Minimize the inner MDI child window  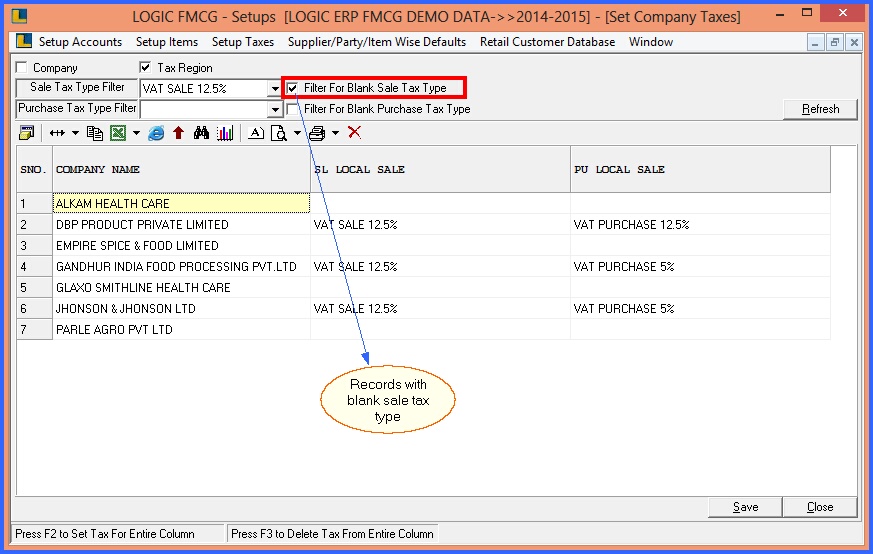[815, 42]
